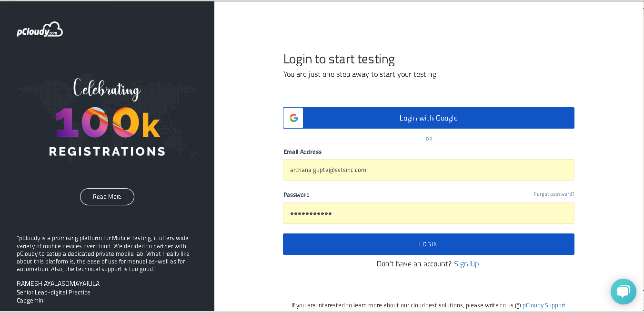Click the Google G logo icon

click(293, 118)
